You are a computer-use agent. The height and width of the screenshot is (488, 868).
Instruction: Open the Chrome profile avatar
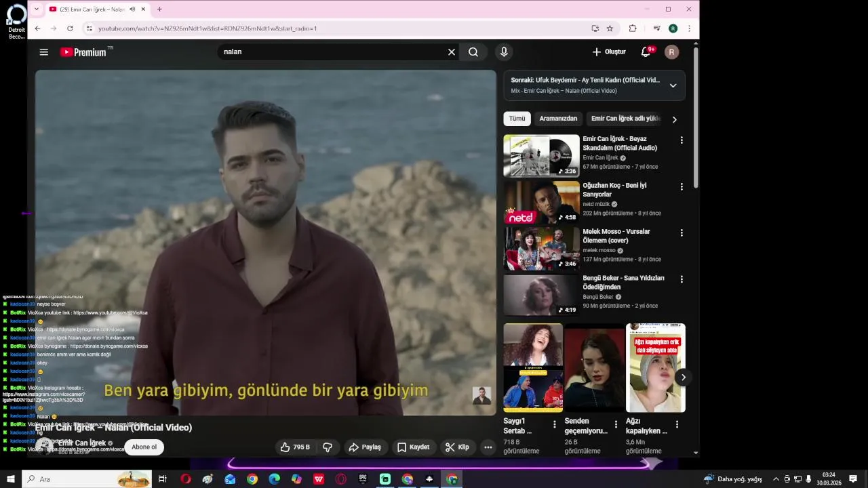click(x=673, y=28)
